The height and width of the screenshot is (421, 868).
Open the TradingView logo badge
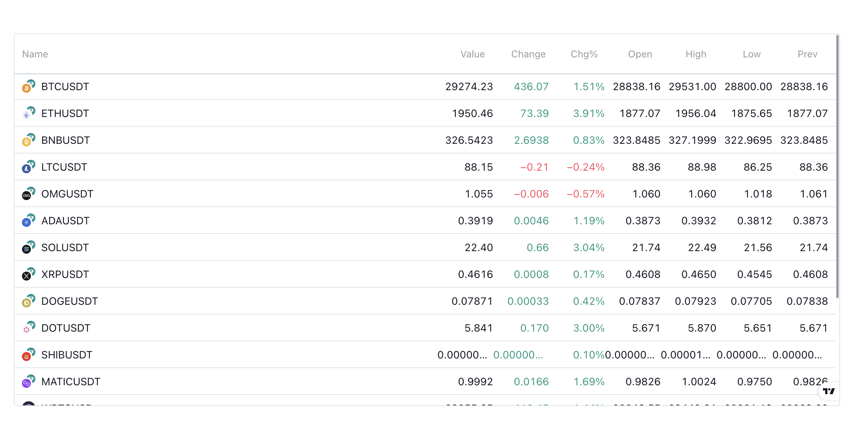coord(829,391)
